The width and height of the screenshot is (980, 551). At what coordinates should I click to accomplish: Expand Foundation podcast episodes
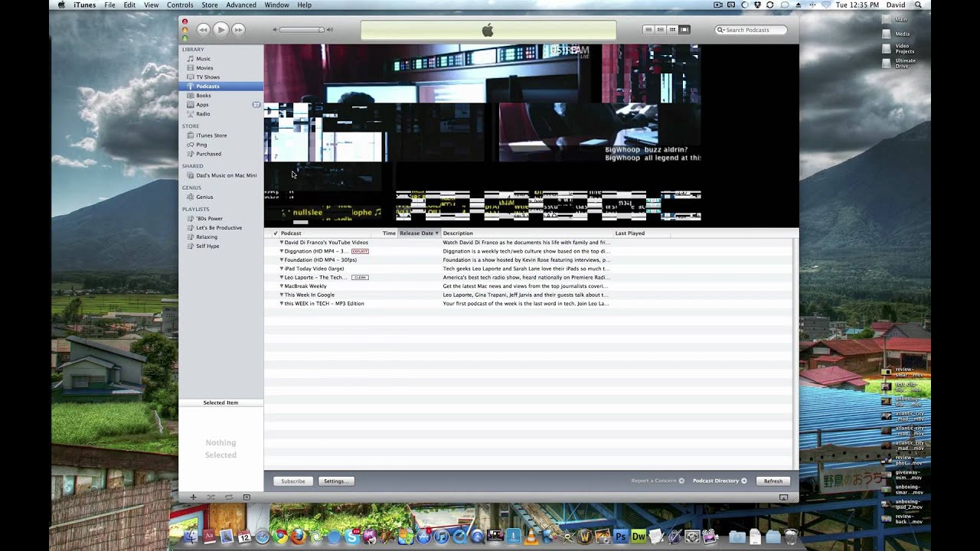pos(282,260)
